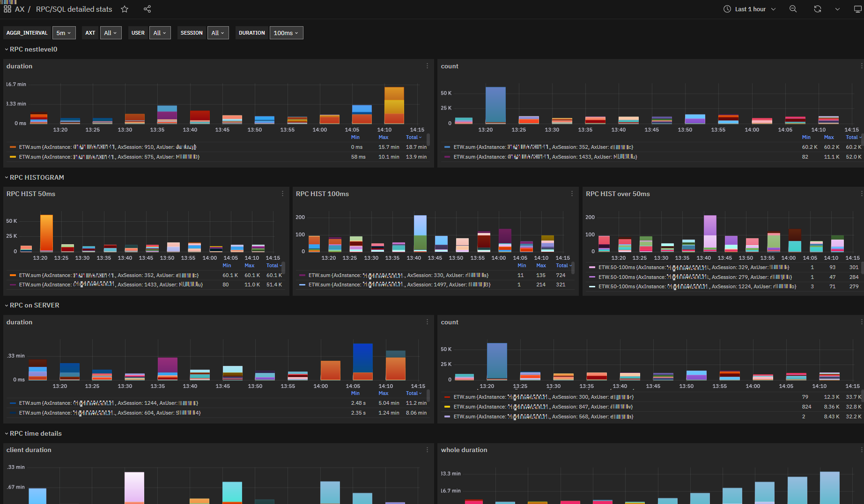Sort RPC HIST 100ms legend by Max
Image resolution: width=864 pixels, height=504 pixels.
pos(541,265)
